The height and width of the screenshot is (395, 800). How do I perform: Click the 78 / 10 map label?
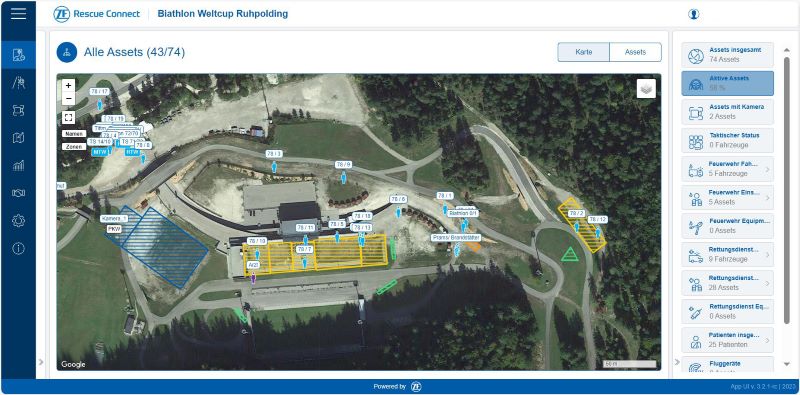pos(257,241)
